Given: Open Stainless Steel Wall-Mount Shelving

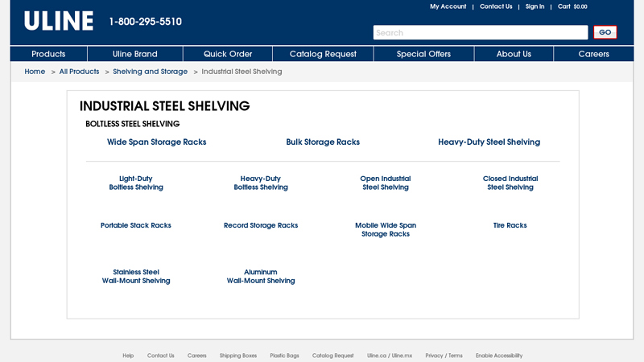Looking at the screenshot, I should click(x=136, y=276).
